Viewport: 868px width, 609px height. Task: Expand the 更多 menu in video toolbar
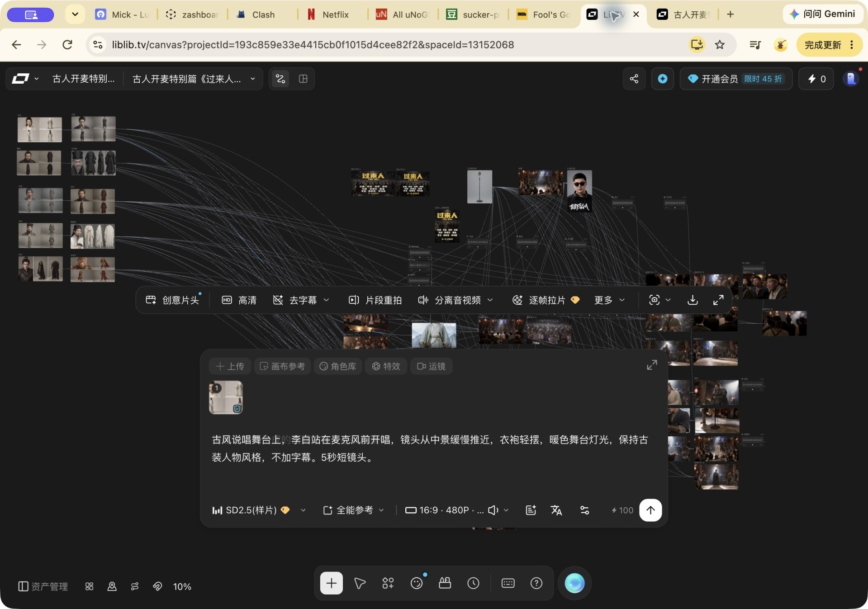[609, 300]
